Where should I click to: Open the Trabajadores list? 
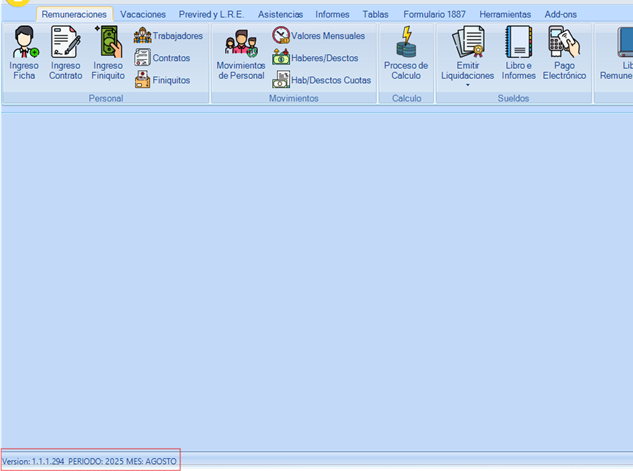click(168, 36)
